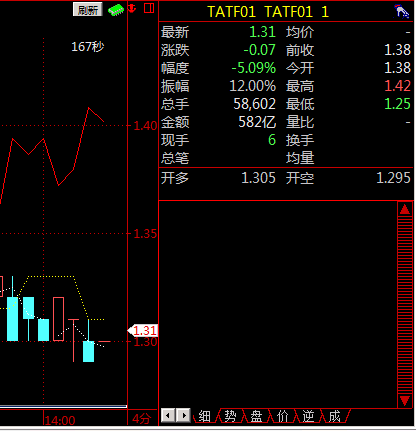The image size is (416, 431).
Task: Click the 4分 period selector
Action: (141, 419)
